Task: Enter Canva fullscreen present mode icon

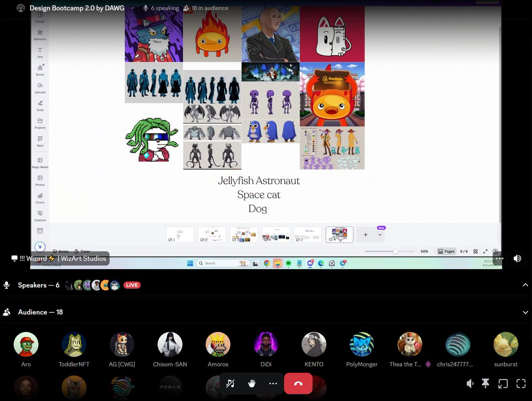Action: 485,252
